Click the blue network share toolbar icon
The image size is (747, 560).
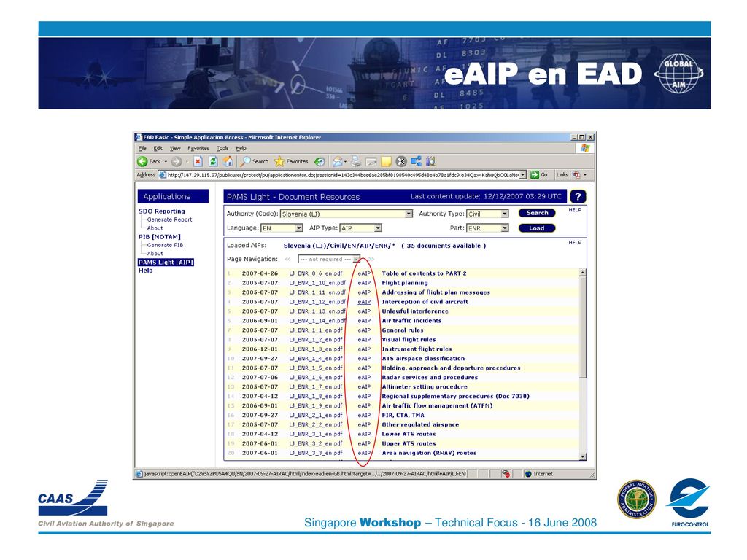point(416,161)
